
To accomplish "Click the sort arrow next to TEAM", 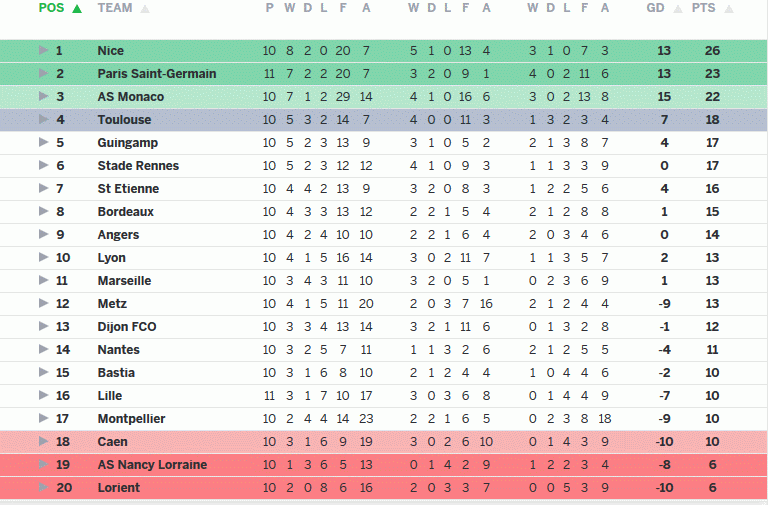I will point(145,9).
